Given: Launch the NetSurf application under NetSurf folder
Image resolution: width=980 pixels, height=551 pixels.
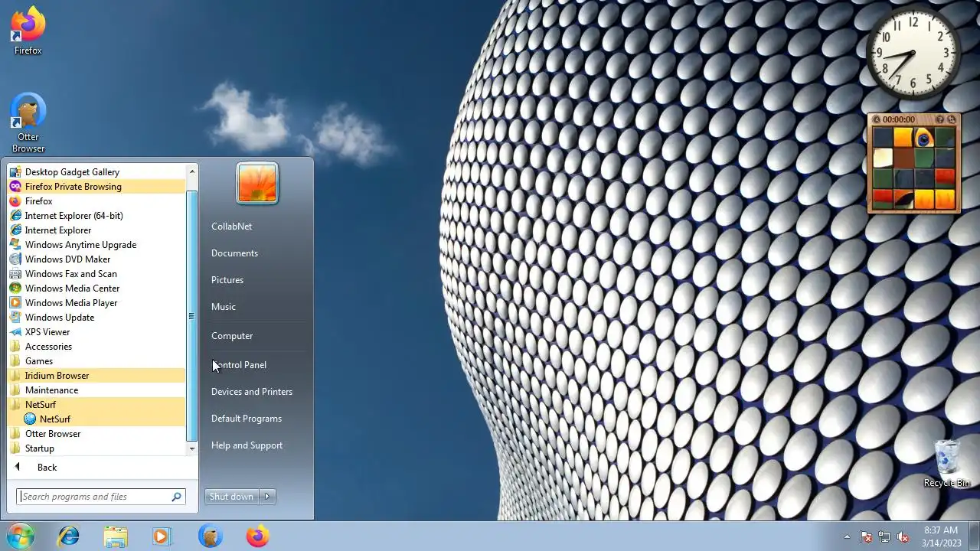Looking at the screenshot, I should pos(96,419).
